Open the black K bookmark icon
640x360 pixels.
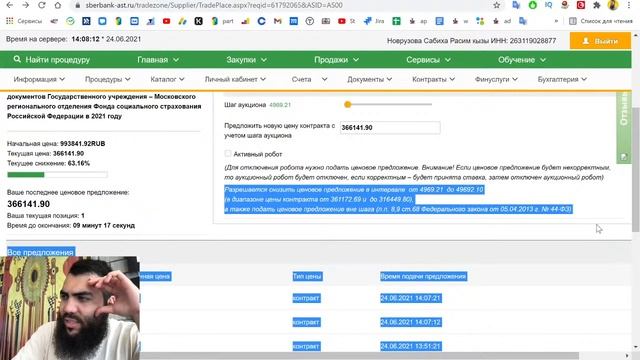pos(198,21)
